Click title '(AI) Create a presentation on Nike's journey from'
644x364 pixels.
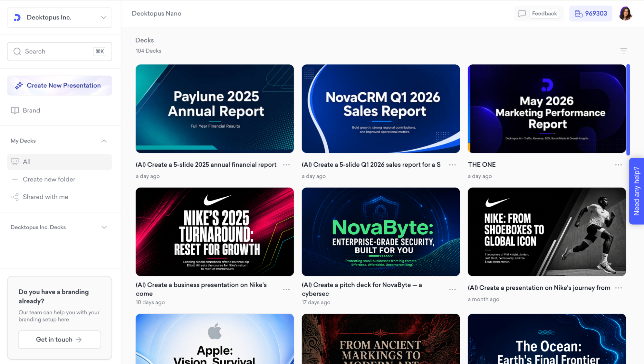coord(539,288)
